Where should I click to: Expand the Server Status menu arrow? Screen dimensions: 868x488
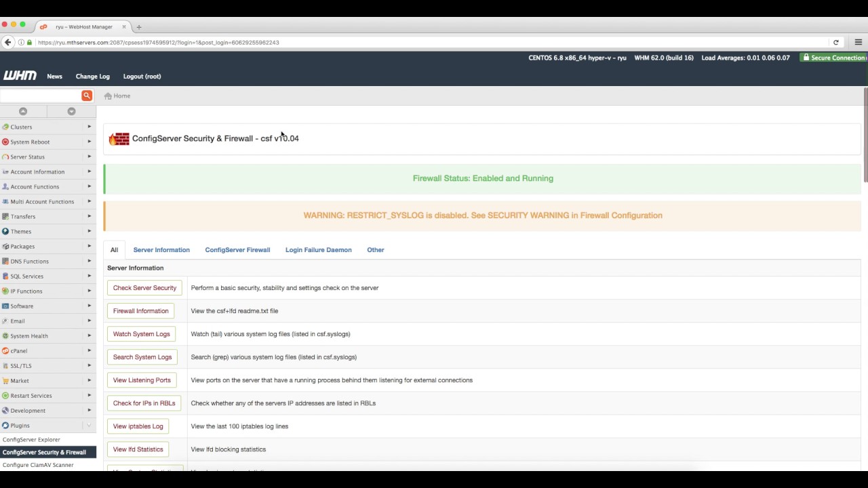click(89, 157)
